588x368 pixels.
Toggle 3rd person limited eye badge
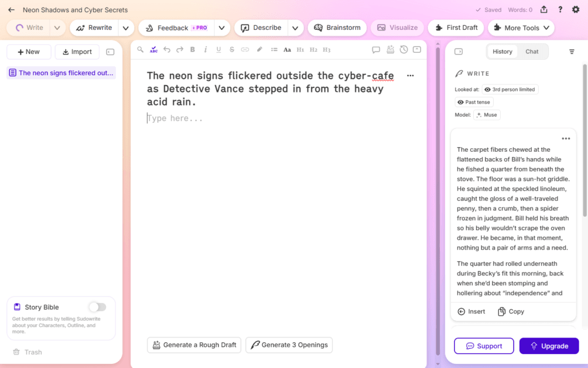point(510,89)
